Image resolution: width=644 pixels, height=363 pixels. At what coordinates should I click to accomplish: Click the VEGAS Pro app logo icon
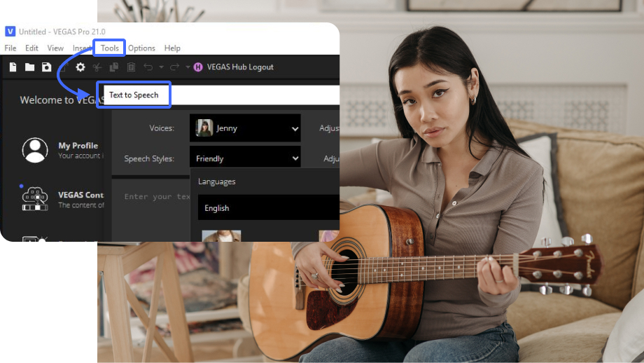(x=10, y=32)
